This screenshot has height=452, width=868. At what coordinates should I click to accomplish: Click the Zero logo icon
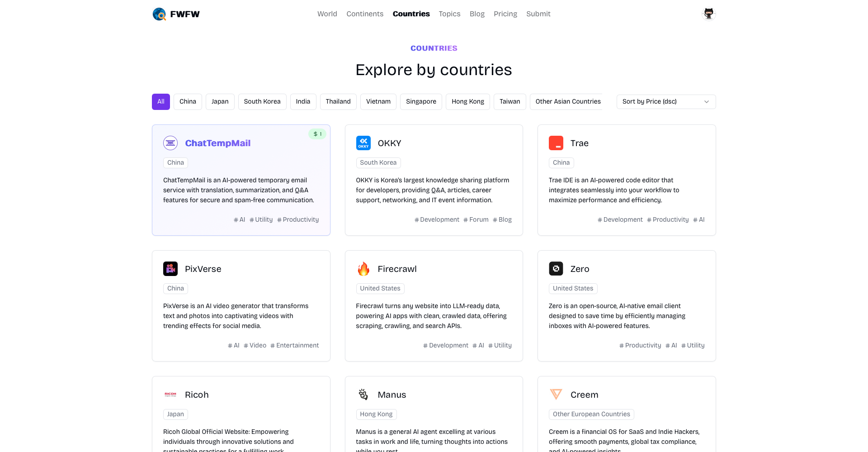tap(556, 269)
